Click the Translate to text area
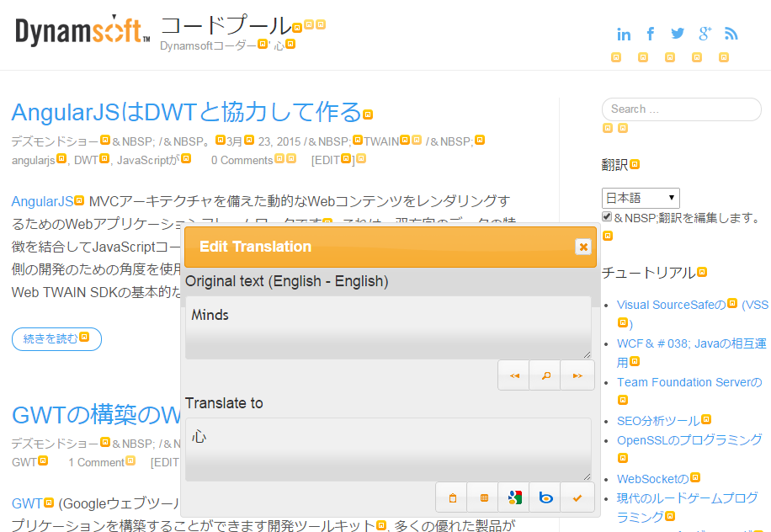Screen dimensions: 771x532 (388, 450)
